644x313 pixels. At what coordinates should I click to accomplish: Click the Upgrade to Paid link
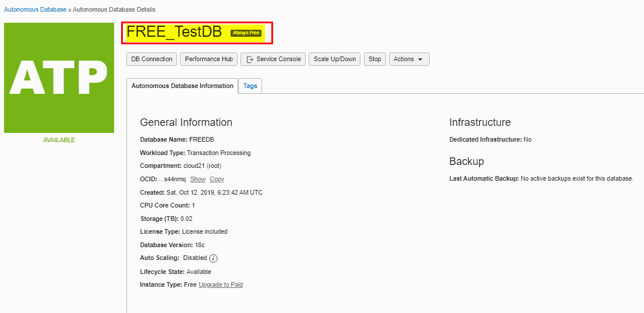[221, 285]
